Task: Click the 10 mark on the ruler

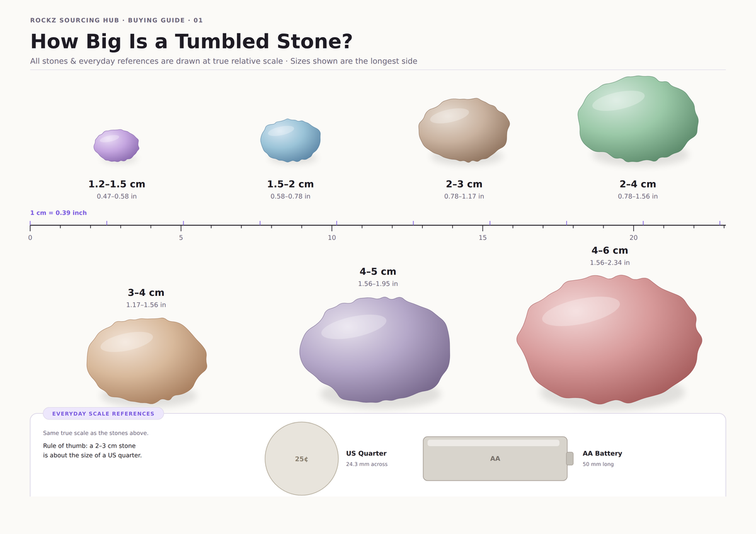Action: tap(332, 237)
